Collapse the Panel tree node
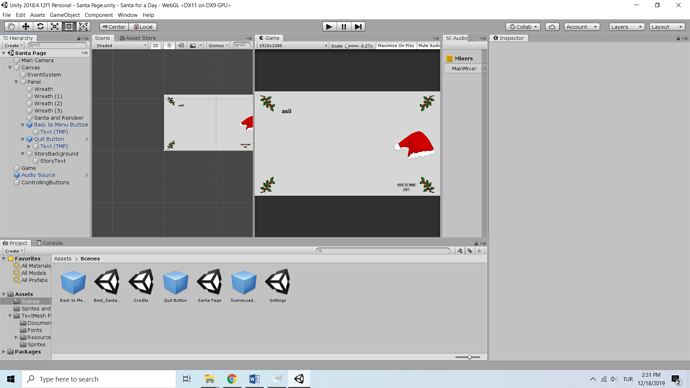The height and width of the screenshot is (388, 690). [16, 82]
